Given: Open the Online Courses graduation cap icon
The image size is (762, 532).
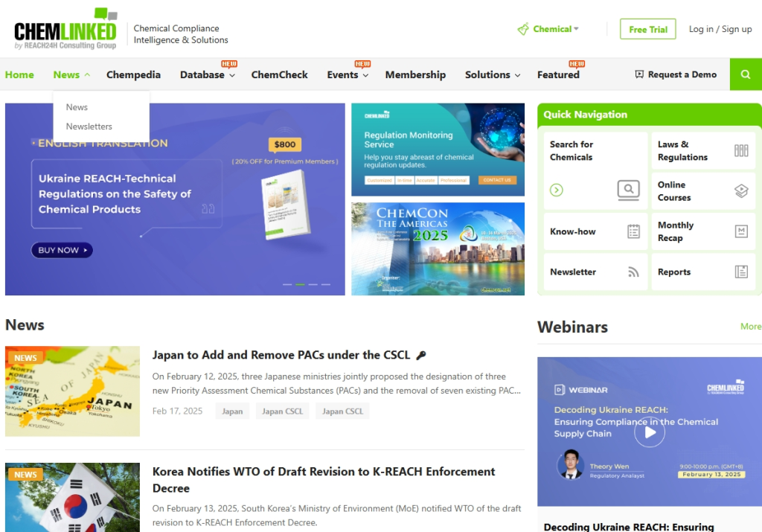Looking at the screenshot, I should pyautogui.click(x=740, y=191).
